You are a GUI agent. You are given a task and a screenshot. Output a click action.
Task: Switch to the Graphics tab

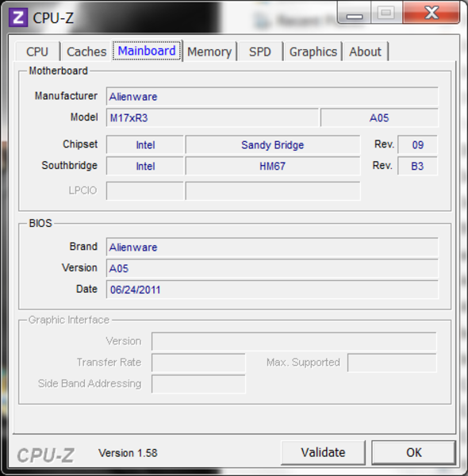click(313, 52)
